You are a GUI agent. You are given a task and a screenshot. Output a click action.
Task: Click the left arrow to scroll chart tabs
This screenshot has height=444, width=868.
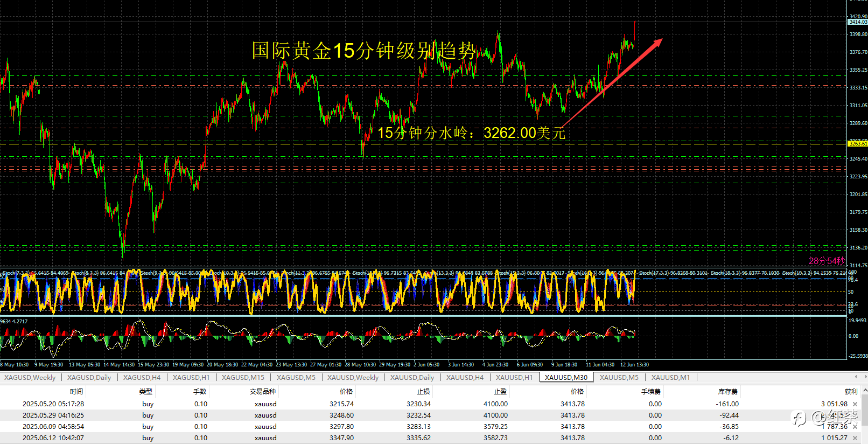click(x=856, y=377)
